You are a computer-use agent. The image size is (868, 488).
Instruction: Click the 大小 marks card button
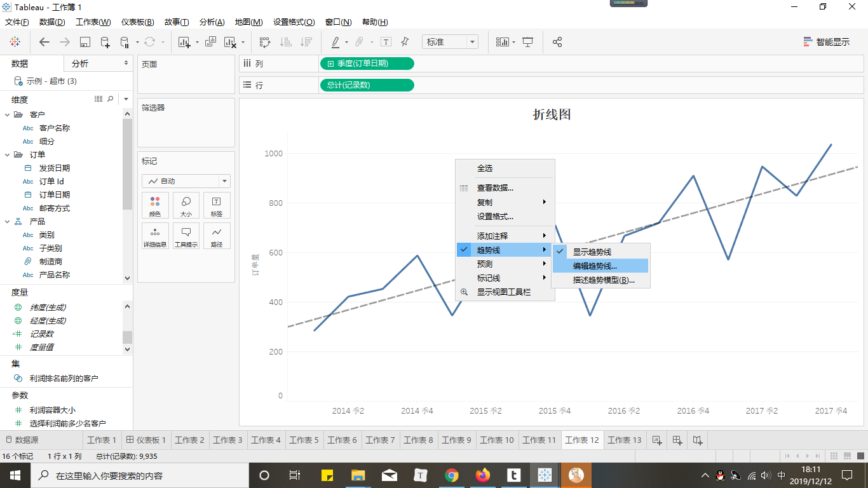coord(186,206)
